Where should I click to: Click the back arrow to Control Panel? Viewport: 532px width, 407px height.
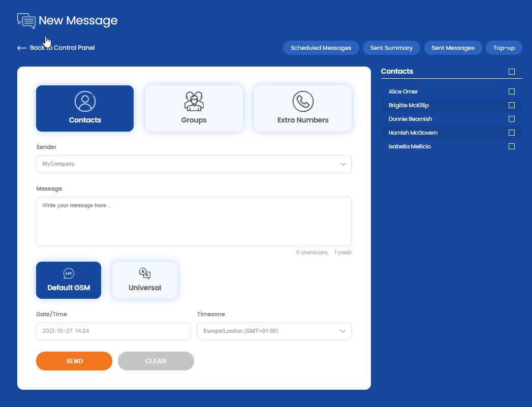point(22,48)
